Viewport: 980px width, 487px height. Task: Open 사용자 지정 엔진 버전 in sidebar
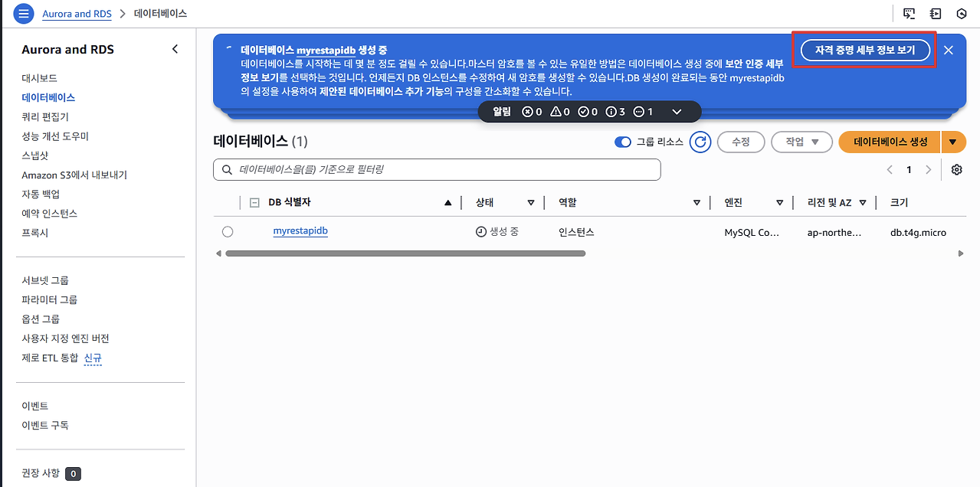[x=65, y=338]
